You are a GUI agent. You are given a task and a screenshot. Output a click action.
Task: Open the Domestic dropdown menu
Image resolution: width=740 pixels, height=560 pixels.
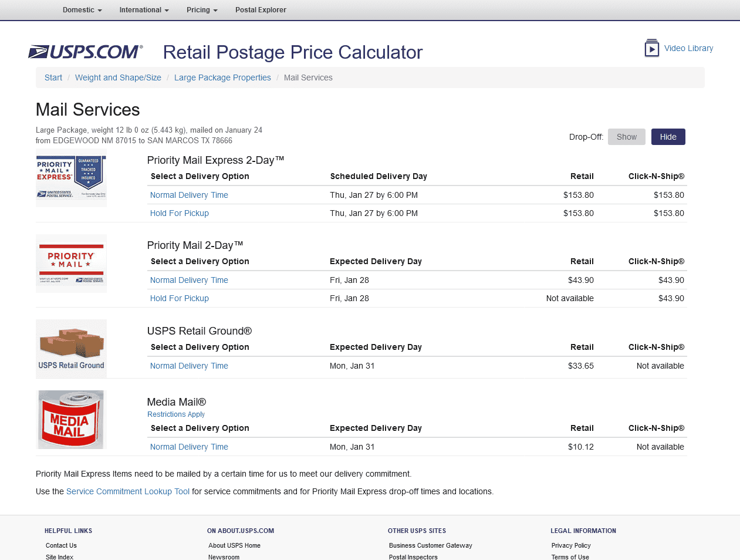pos(82,10)
